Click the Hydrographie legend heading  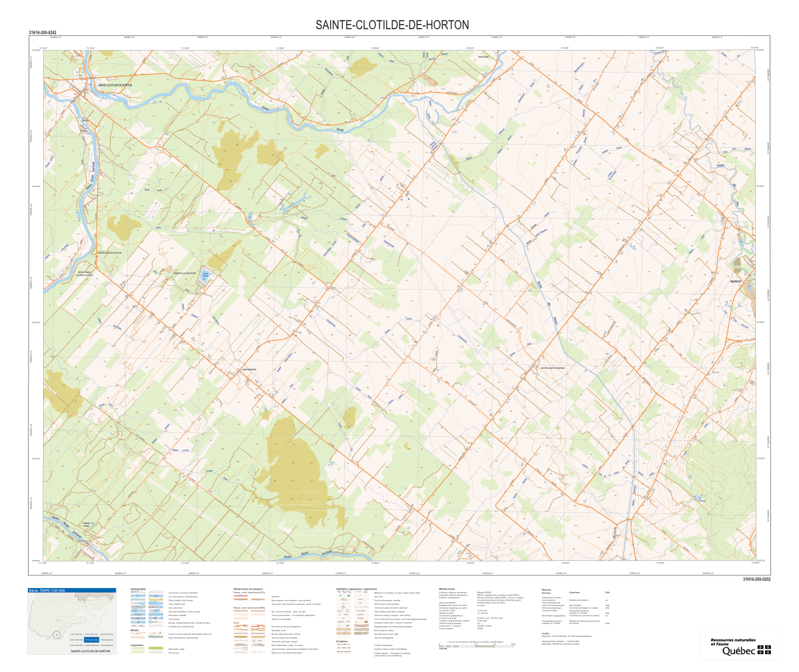click(x=138, y=589)
